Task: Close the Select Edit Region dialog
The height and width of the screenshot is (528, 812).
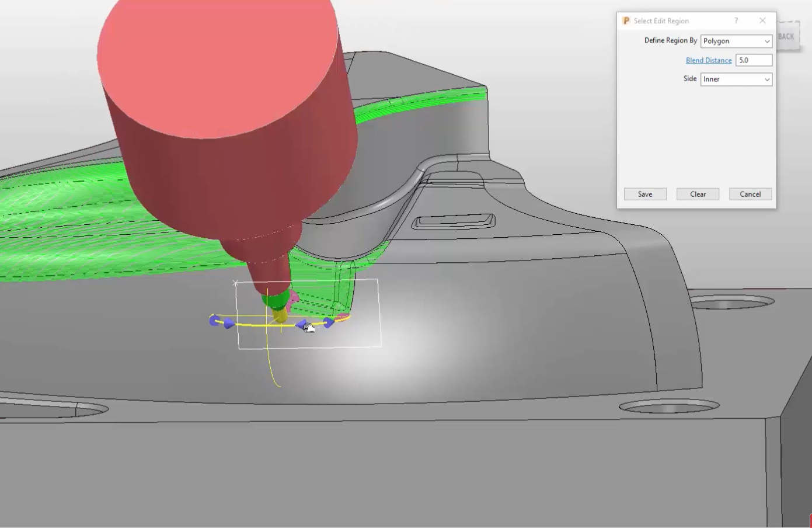Action: (x=762, y=20)
